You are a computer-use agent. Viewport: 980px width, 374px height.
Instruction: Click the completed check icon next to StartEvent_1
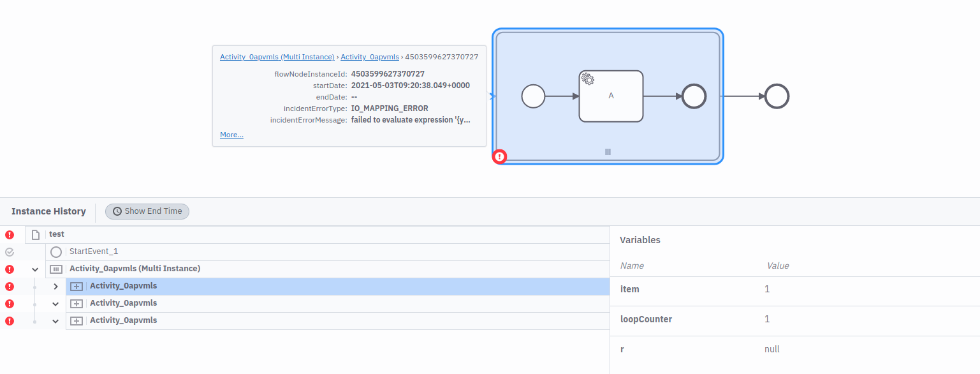9,251
